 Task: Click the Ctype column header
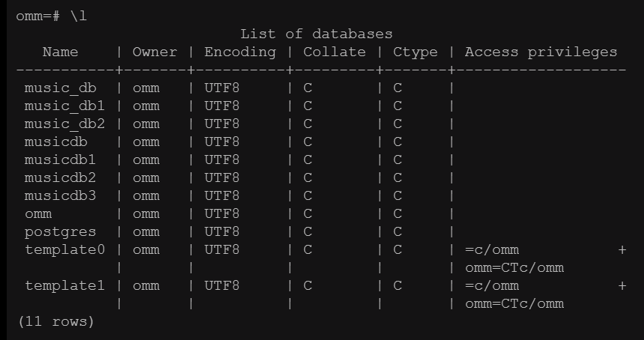pyautogui.click(x=416, y=53)
